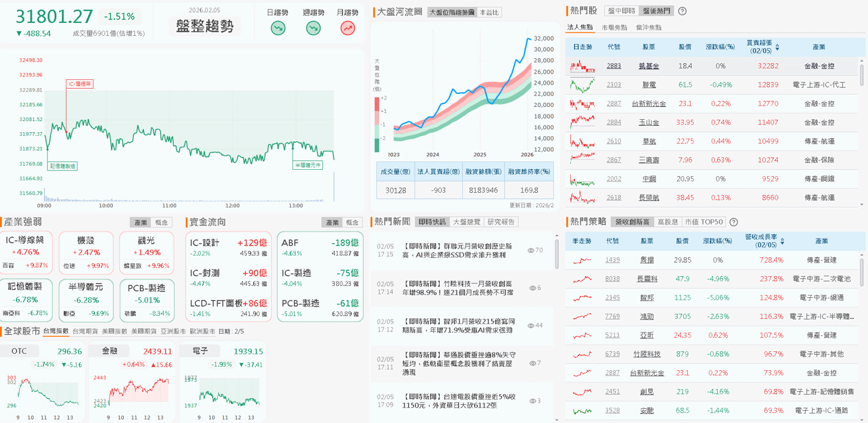Switch 熱門策略 to 高股息 tab
Viewport: 868px width, 423px height.
point(667,222)
